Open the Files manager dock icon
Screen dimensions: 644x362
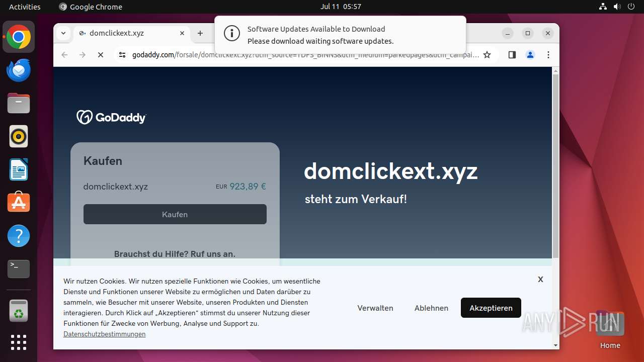pos(19,104)
